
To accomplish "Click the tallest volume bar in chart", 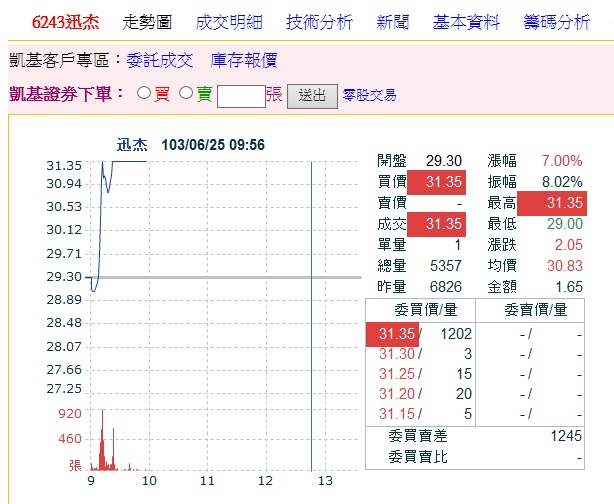I will [103, 439].
